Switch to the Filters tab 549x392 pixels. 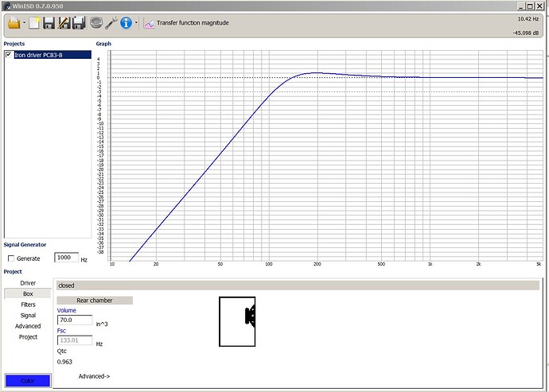click(x=28, y=305)
